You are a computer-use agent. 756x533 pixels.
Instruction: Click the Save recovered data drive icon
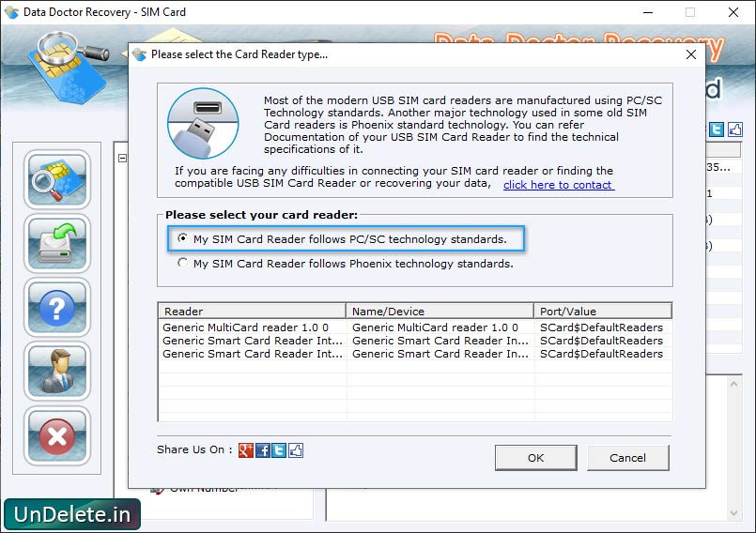click(57, 243)
